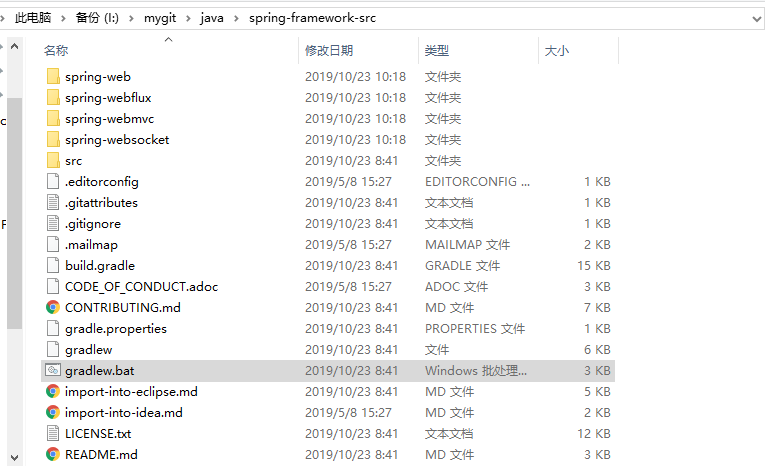Select the LICENSE.txt file name

[98, 433]
